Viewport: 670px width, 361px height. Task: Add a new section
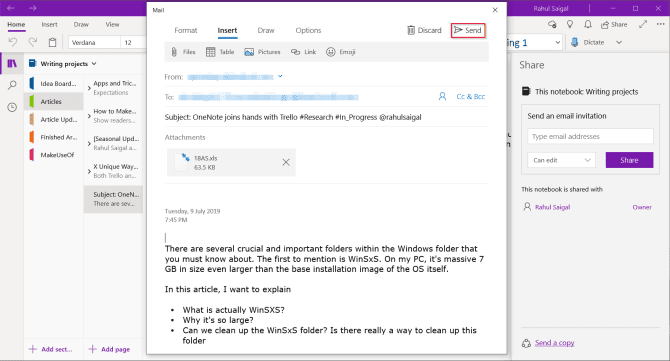(x=50, y=349)
